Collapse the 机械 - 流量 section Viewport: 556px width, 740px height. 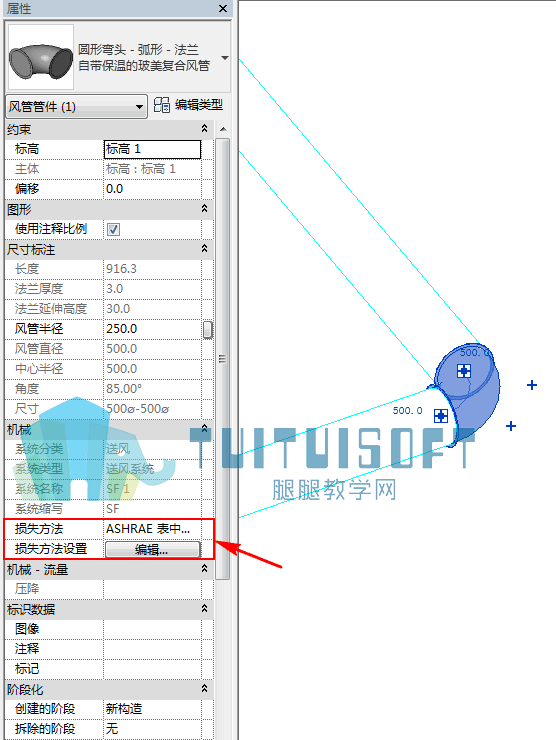click(204, 569)
